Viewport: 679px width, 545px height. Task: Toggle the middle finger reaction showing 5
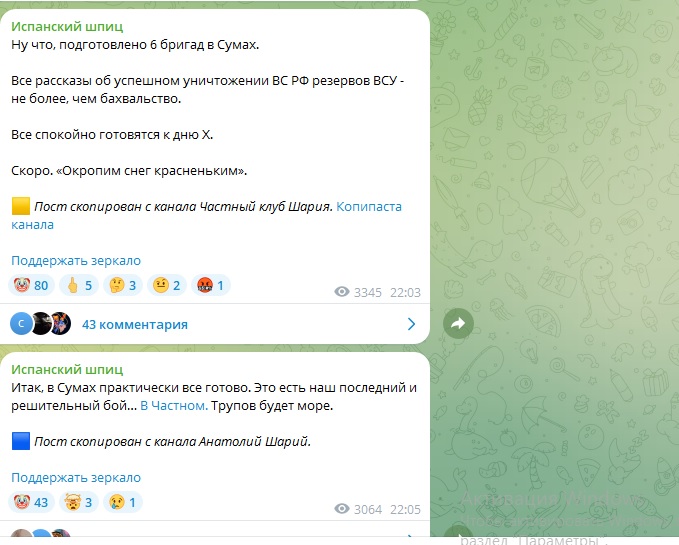coord(79,285)
